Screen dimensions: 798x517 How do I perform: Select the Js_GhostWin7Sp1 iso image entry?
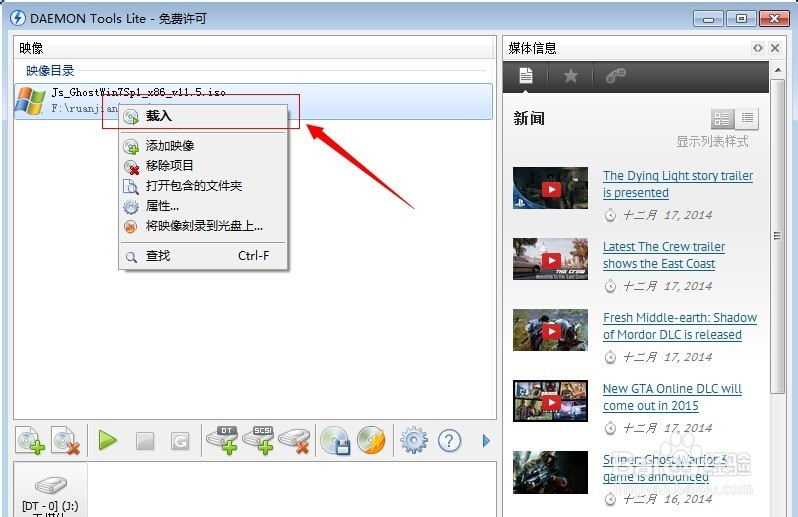point(253,102)
